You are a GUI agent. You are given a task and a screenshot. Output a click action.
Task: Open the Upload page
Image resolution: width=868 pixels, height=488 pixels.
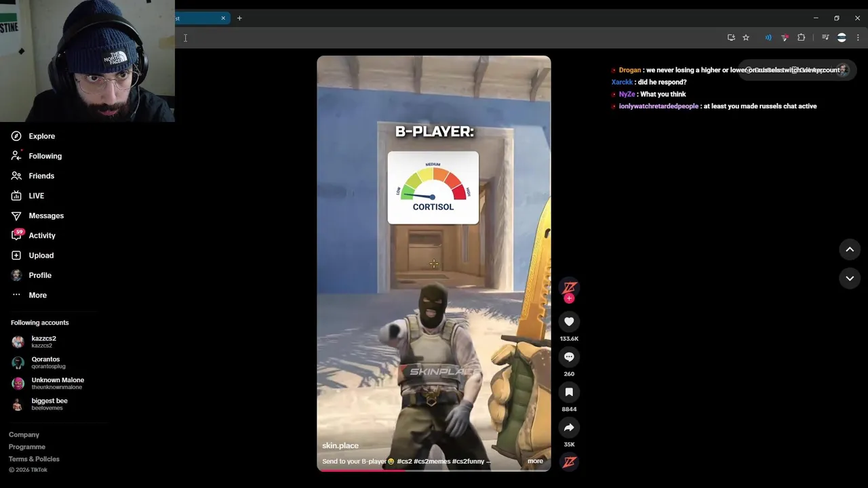32,256
